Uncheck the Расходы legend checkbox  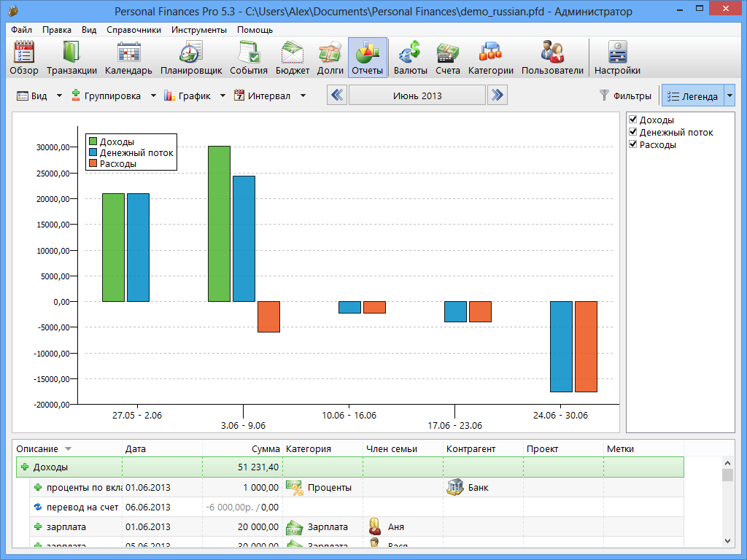click(633, 144)
